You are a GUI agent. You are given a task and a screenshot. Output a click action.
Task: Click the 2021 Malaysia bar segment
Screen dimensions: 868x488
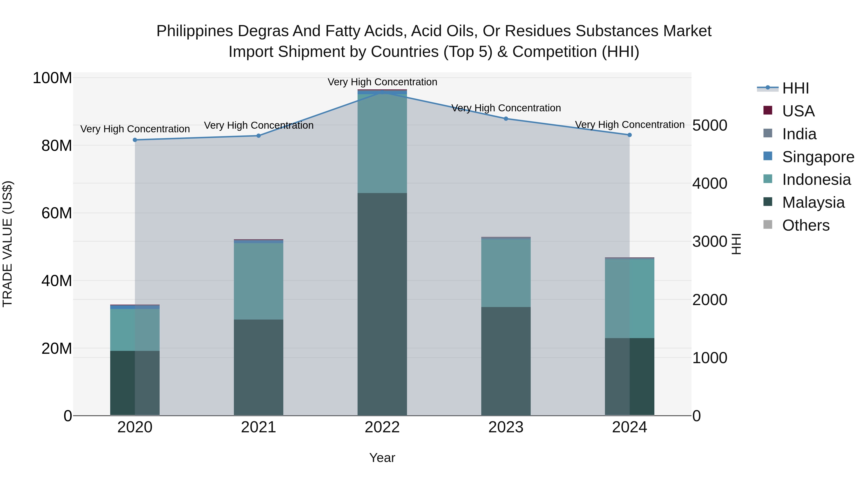[258, 368]
